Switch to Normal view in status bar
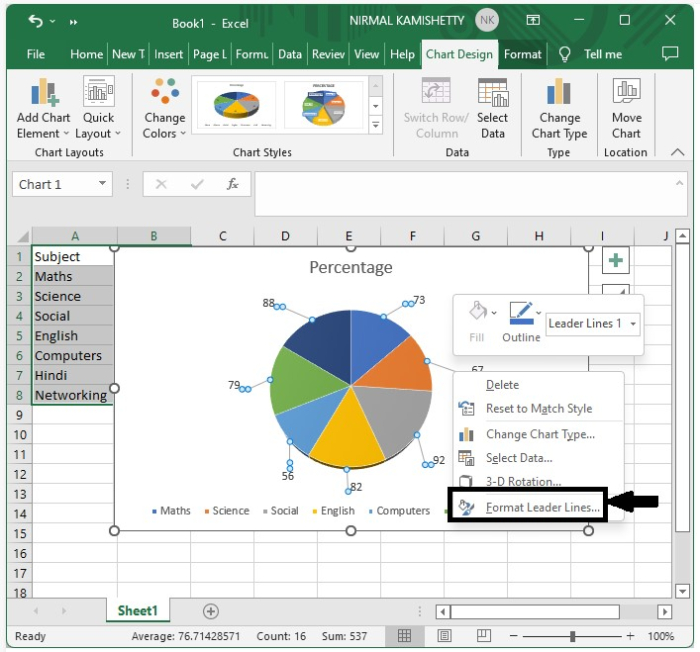This screenshot has width=700, height=652. tap(404, 635)
